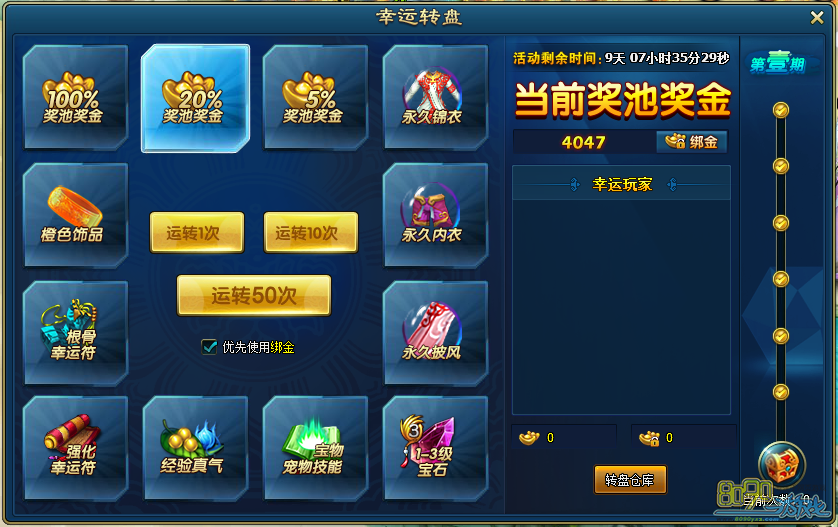Toggle the 优先使用绑金 checkbox
This screenshot has width=838, height=527.
click(x=209, y=347)
